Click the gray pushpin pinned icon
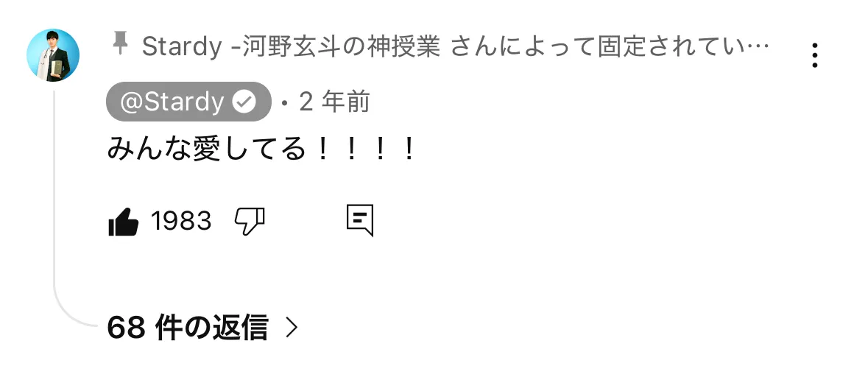868x377 pixels. tap(120, 43)
